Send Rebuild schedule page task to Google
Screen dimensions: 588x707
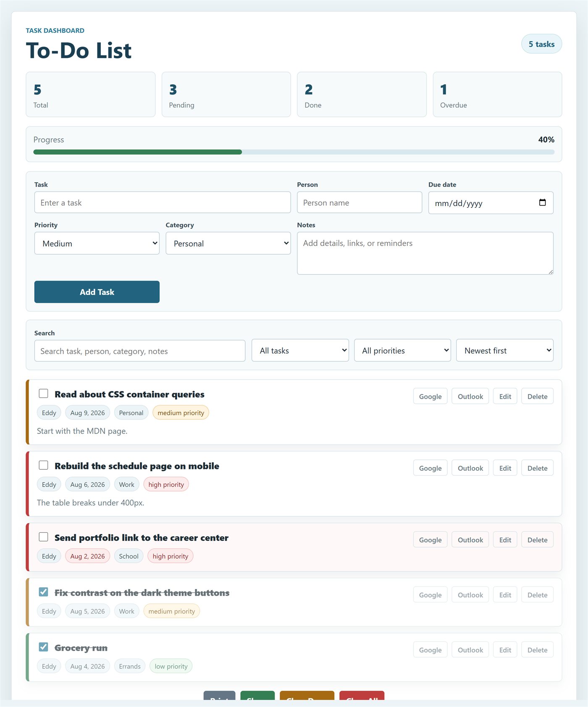430,468
